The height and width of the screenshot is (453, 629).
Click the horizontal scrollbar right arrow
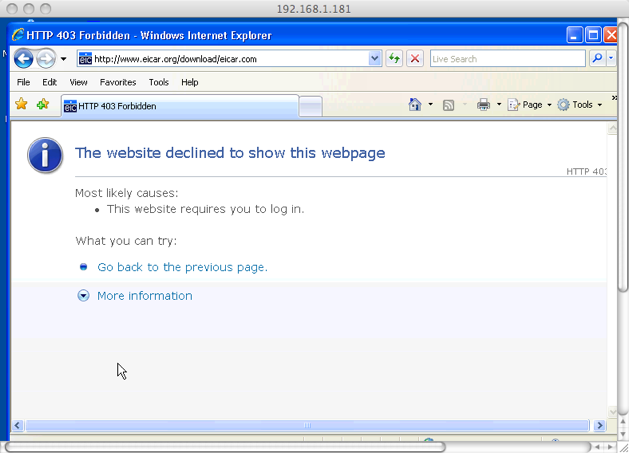click(x=600, y=425)
